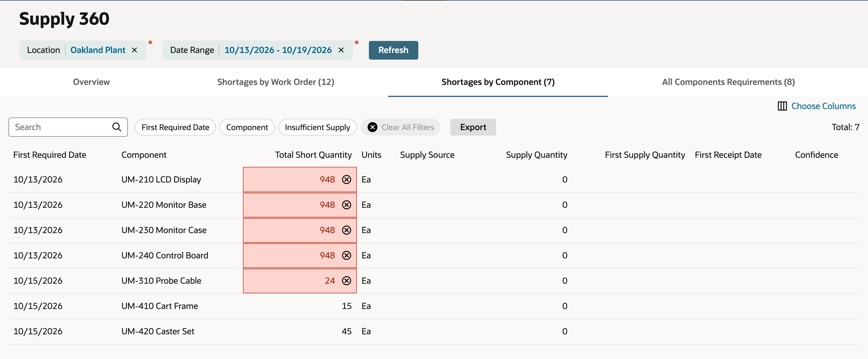Viewport: 868px width, 359px height.
Task: Click short quantity 45 for Caster Set
Action: [346, 331]
